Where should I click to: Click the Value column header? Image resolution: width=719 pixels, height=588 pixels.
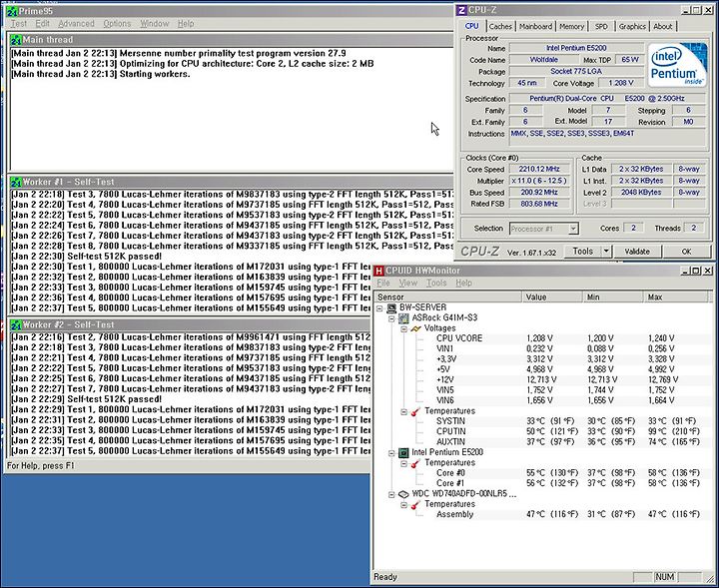(552, 296)
